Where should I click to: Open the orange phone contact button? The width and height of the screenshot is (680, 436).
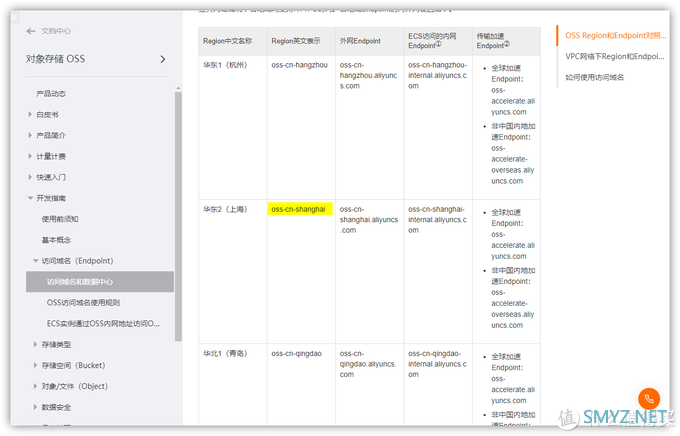point(649,399)
